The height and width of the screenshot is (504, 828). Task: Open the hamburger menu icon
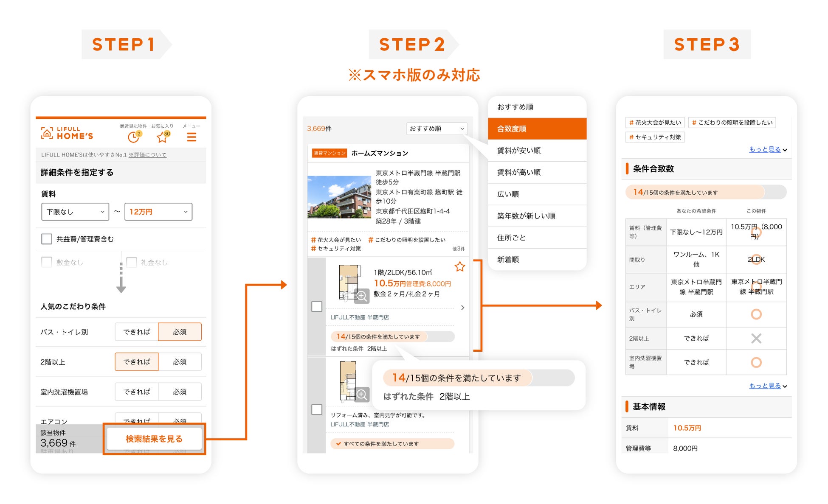pos(192,137)
